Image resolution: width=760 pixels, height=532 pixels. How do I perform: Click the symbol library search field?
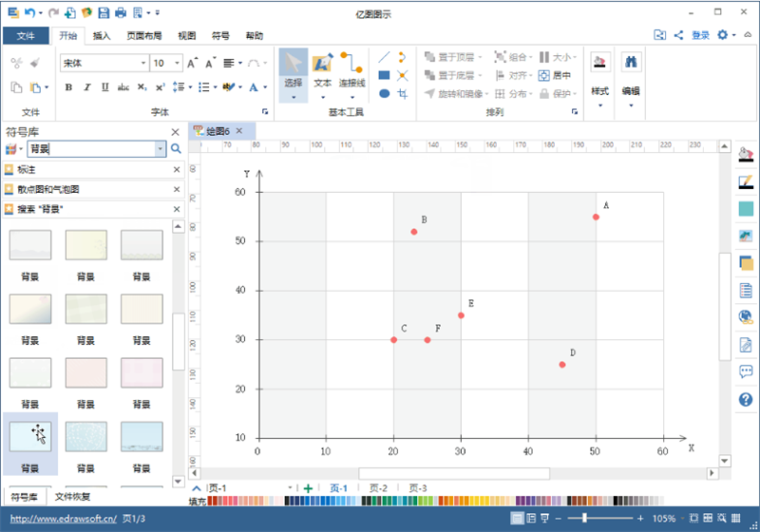(91, 149)
